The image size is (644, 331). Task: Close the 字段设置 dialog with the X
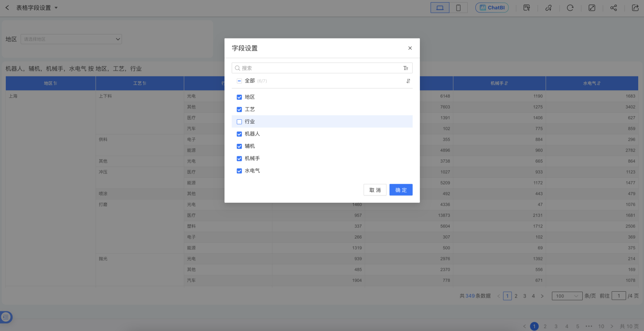point(410,48)
